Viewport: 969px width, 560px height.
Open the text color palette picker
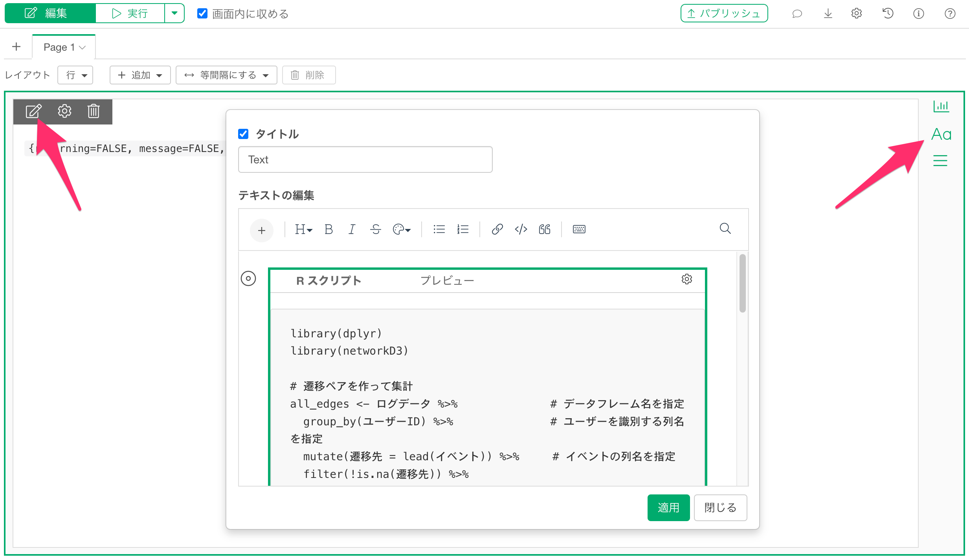[x=401, y=229]
